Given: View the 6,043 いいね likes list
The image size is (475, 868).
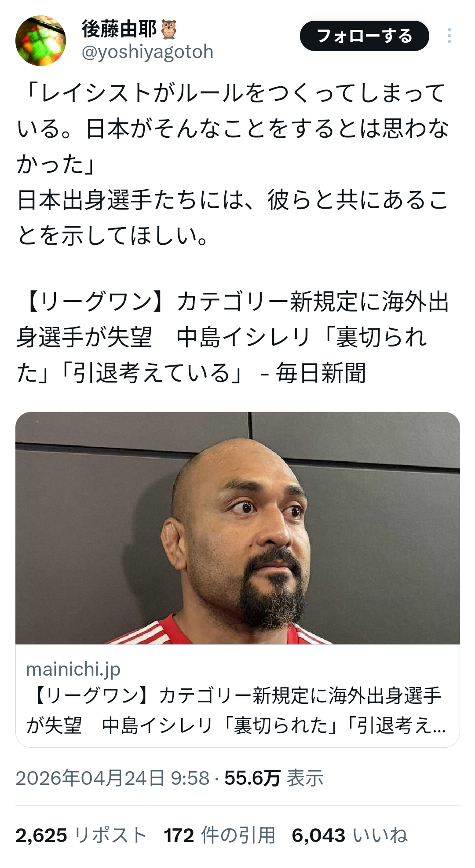Looking at the screenshot, I should point(350,835).
